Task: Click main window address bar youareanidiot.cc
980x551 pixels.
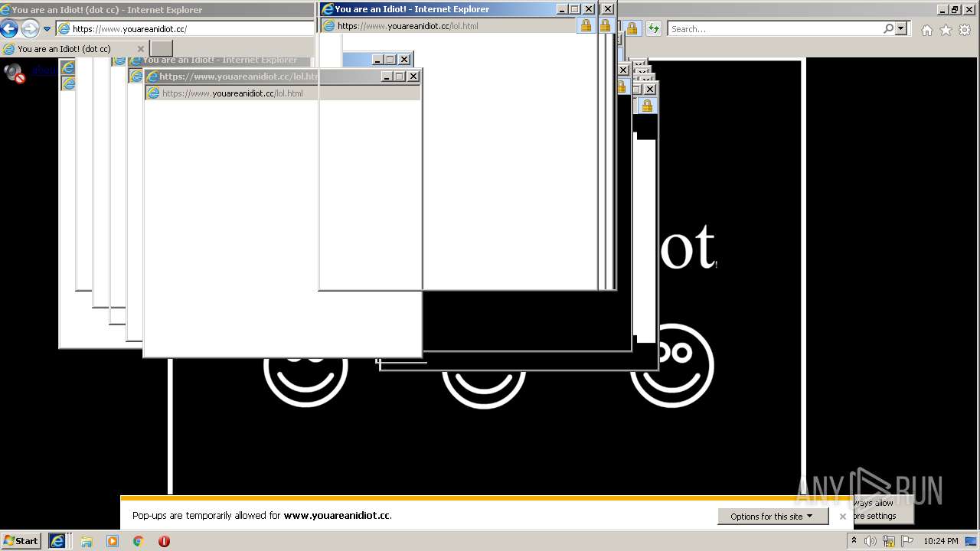Action: point(185,29)
